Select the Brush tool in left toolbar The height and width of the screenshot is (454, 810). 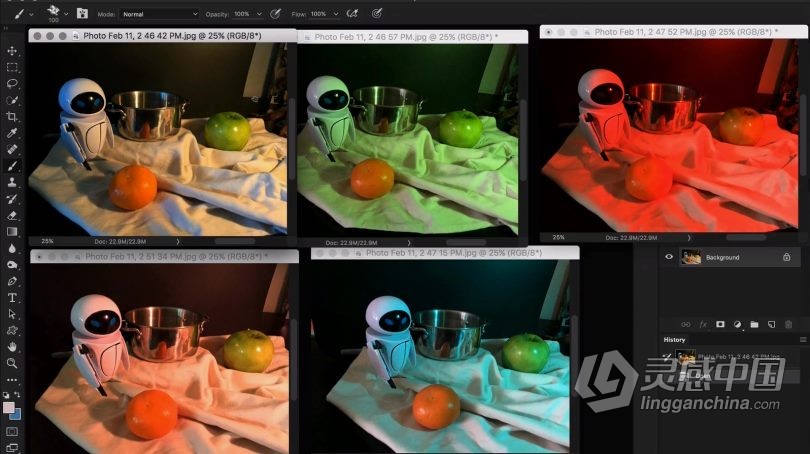pyautogui.click(x=12, y=166)
